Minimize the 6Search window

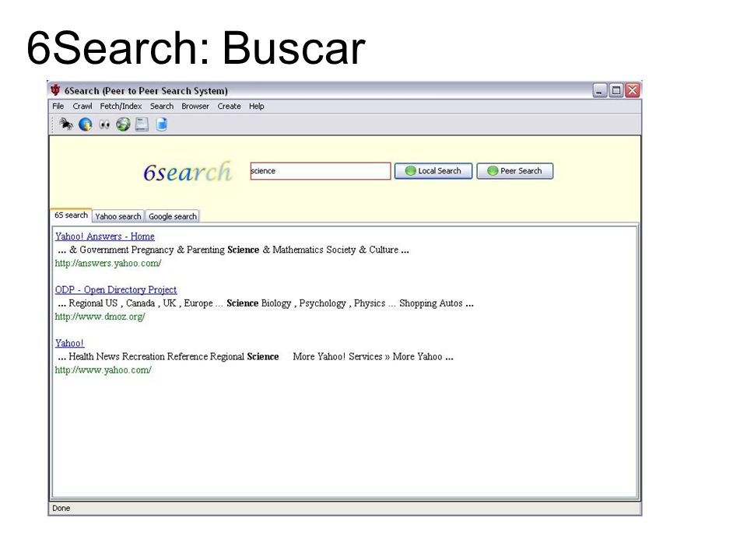600,90
